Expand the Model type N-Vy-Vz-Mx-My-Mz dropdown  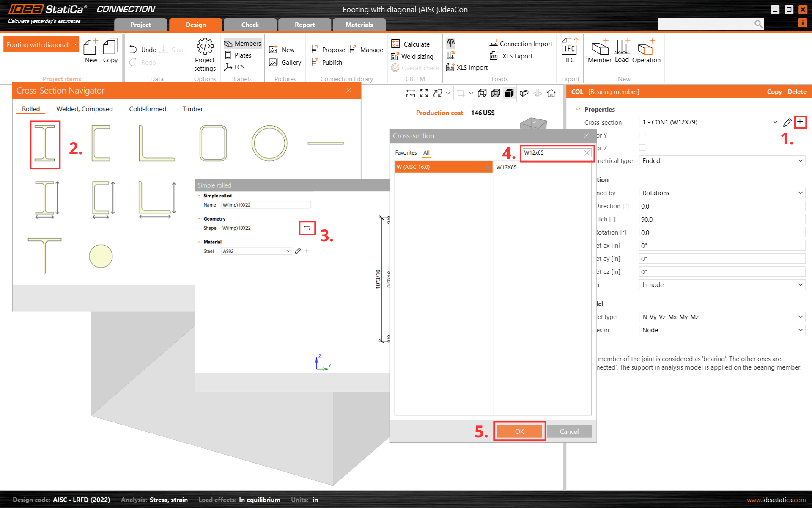pyautogui.click(x=721, y=317)
